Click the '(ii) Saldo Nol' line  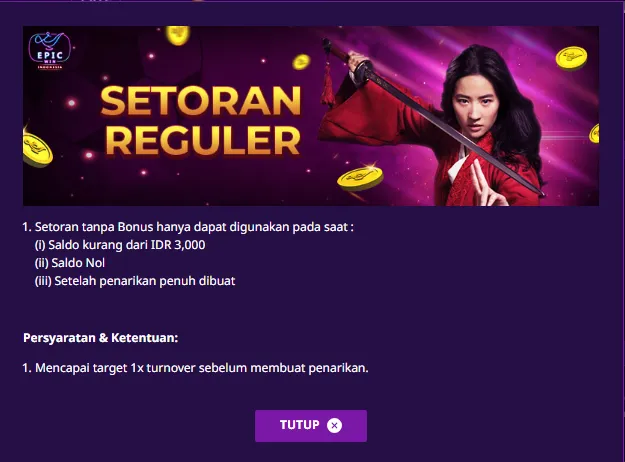(x=70, y=263)
